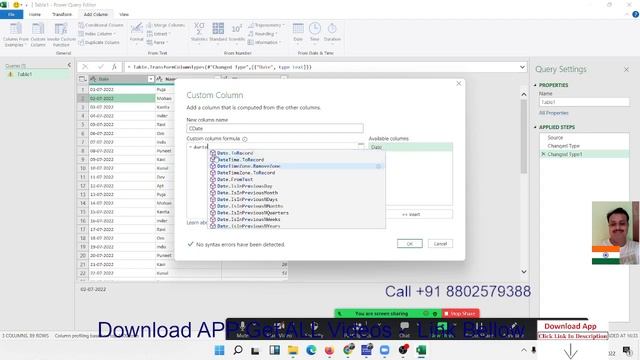The width and height of the screenshot is (640, 360).
Task: Click the Conditional Column command
Action: [101, 25]
